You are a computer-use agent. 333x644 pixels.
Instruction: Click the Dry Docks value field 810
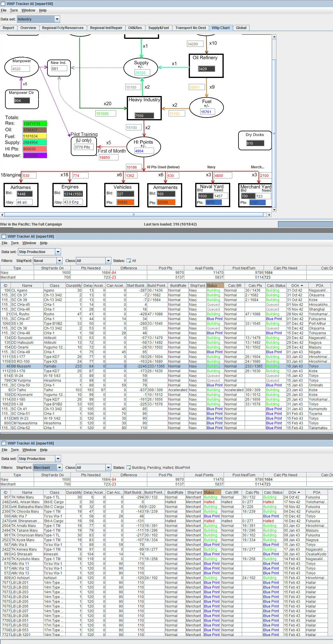(x=255, y=143)
